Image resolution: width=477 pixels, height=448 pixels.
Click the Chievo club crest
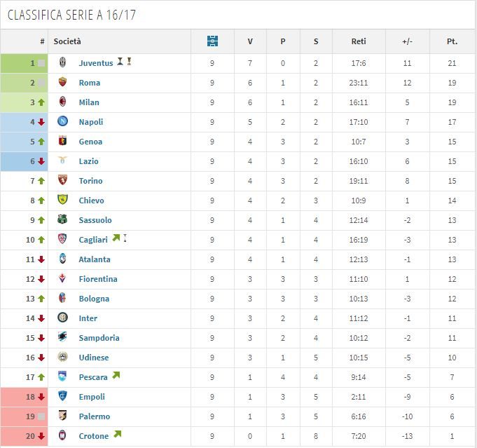click(62, 200)
